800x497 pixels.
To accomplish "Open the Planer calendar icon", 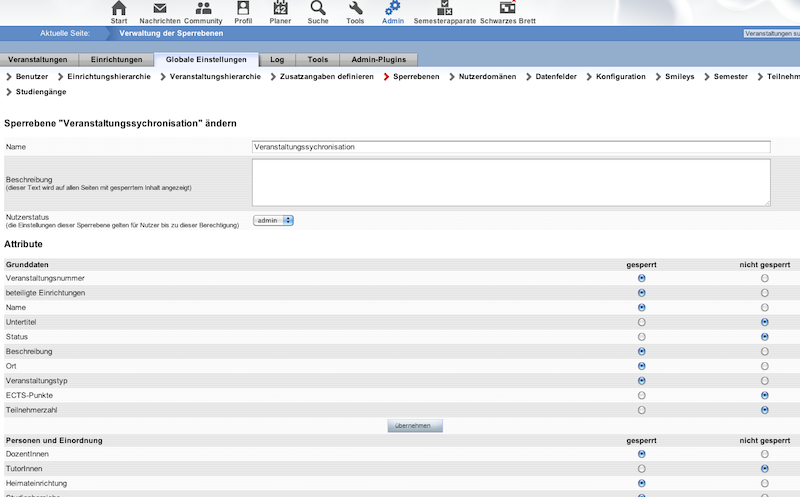I will click(x=280, y=8).
